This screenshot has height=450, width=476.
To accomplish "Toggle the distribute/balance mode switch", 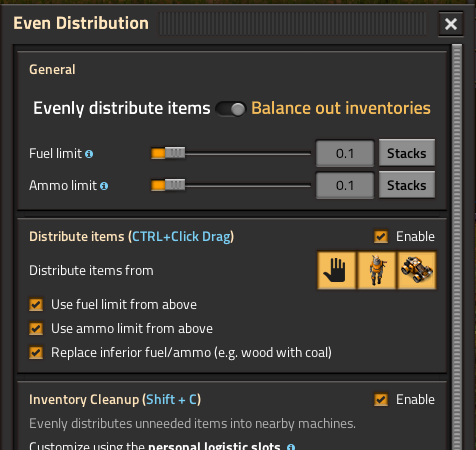I will (230, 109).
